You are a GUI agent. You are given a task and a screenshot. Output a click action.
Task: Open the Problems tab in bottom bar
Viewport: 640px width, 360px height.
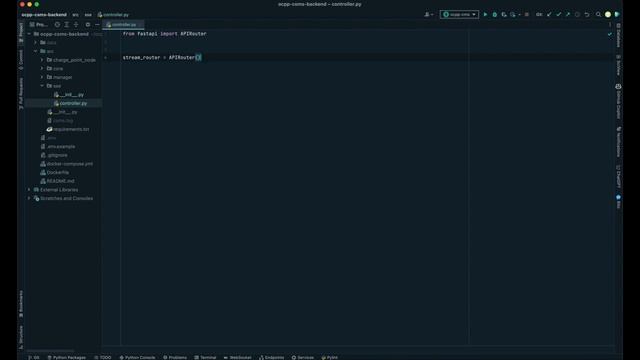tap(175, 357)
